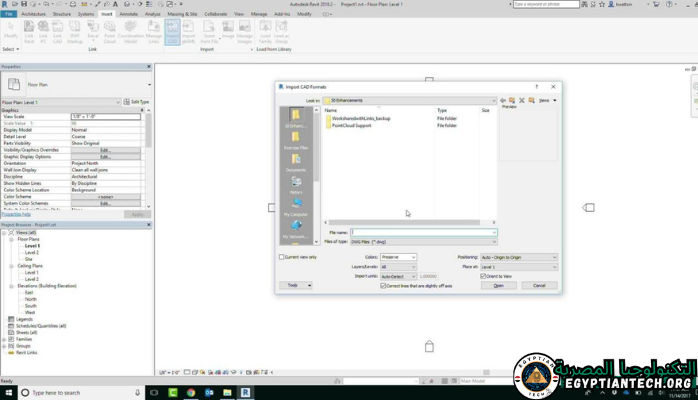Image resolution: width=698 pixels, height=400 pixels.
Task: Click Edit for Graphic Display Options
Action: [x=106, y=157]
